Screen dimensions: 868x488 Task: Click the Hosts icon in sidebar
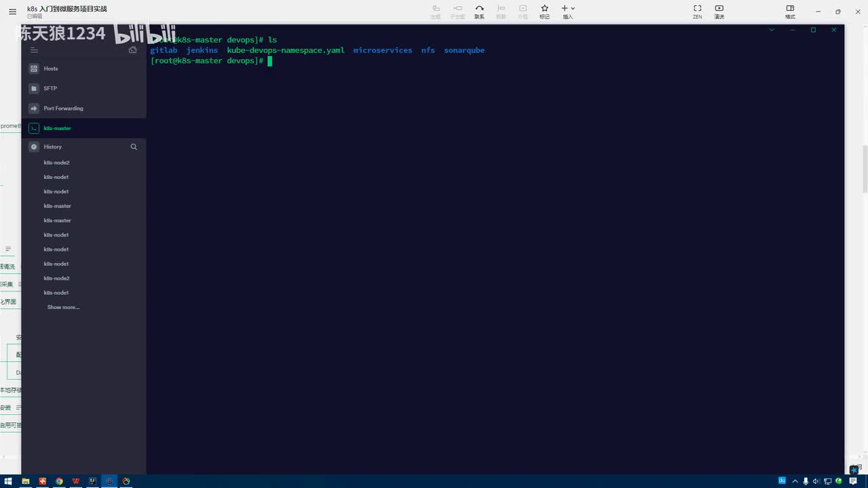[x=34, y=68]
